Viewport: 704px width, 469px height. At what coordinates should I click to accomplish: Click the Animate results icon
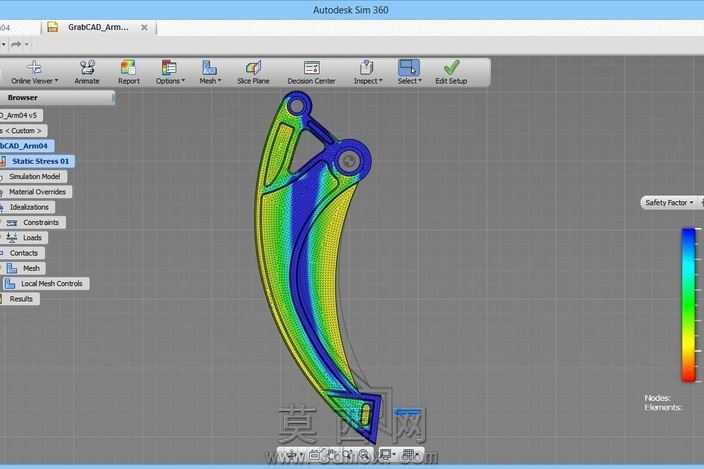point(87,67)
